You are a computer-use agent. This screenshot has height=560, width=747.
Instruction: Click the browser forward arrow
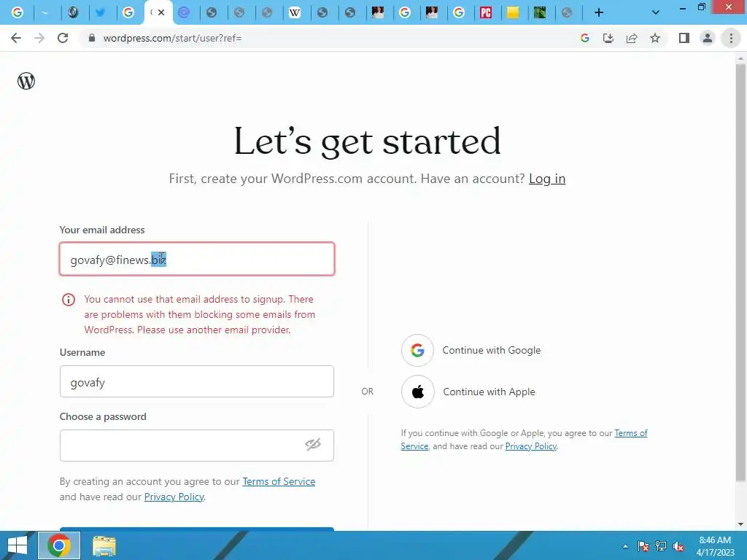tap(39, 38)
